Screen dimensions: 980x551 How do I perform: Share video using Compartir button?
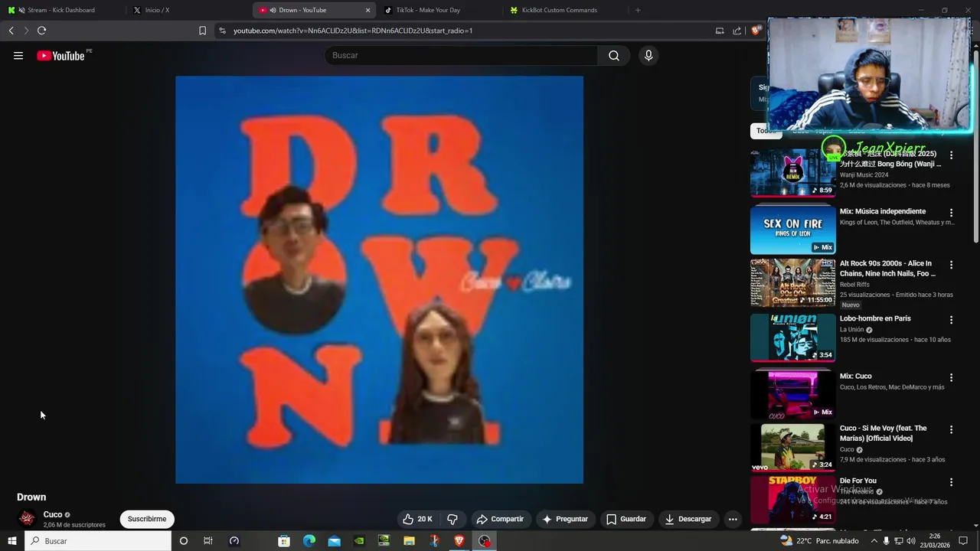coord(500,519)
